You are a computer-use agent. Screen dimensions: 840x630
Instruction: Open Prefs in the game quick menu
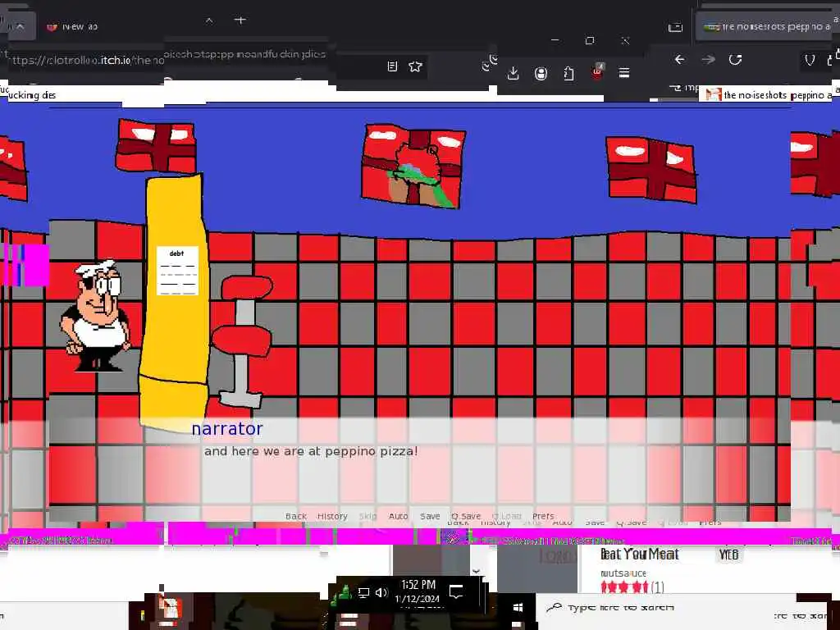click(x=543, y=517)
